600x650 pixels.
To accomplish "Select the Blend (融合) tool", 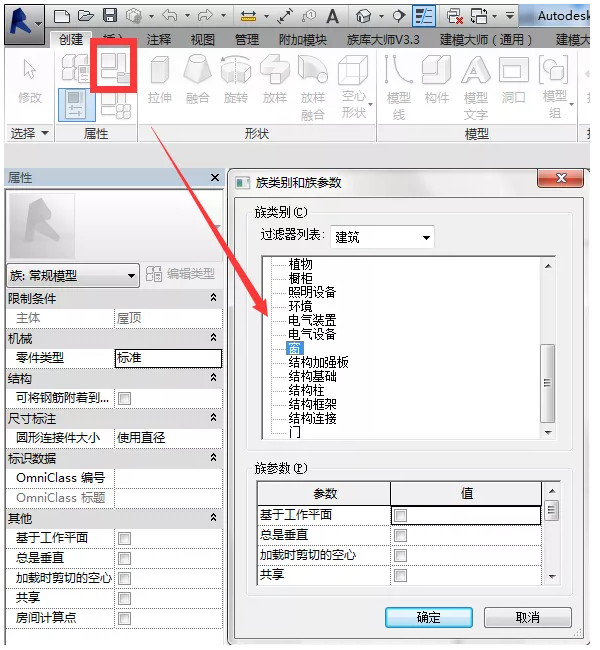I will point(198,80).
